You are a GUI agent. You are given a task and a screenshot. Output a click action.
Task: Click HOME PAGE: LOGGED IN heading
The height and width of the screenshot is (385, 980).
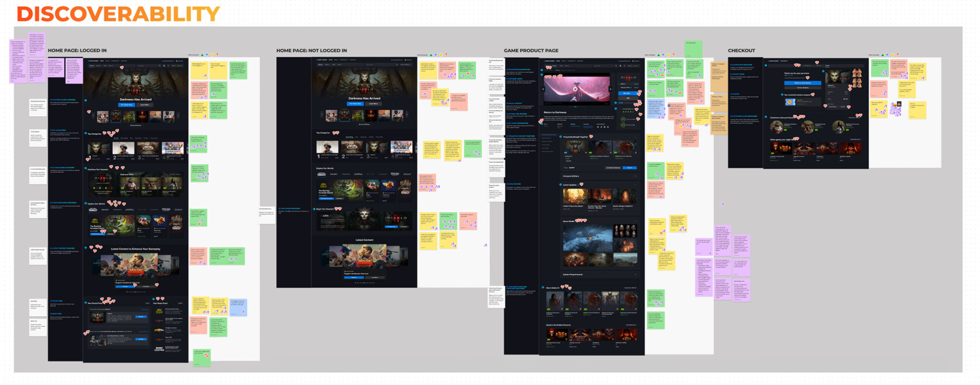pos(77,50)
